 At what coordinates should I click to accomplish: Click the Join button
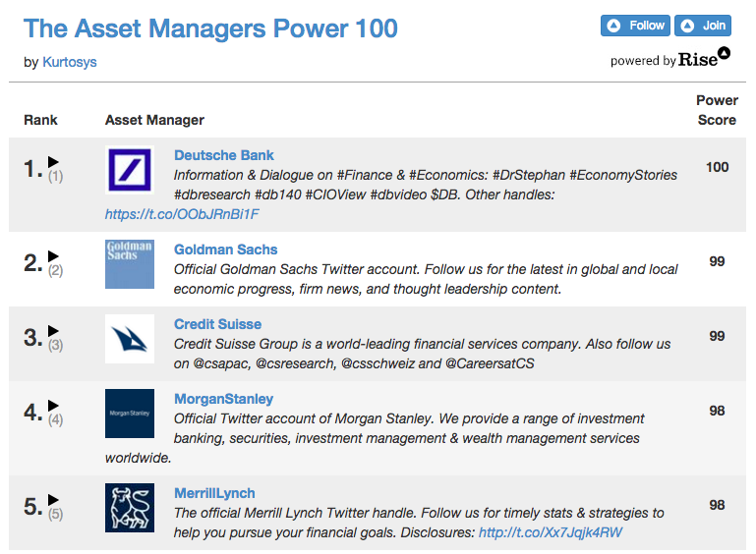703,26
